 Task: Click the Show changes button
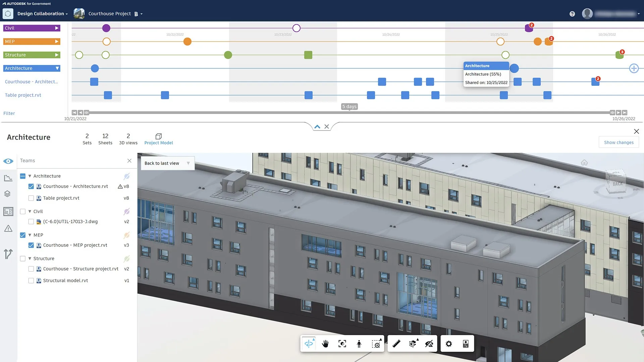619,142
